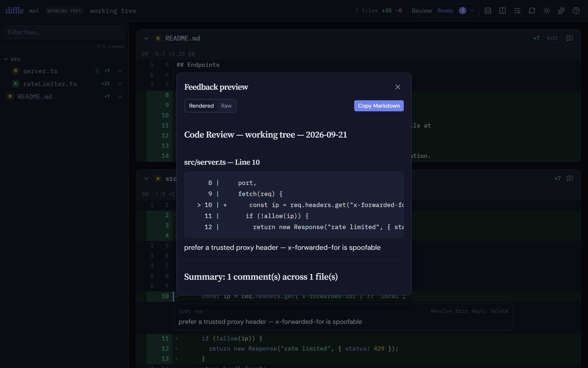The image size is (588, 368).
Task: Switch to the Raw preview tab
Action: point(226,106)
